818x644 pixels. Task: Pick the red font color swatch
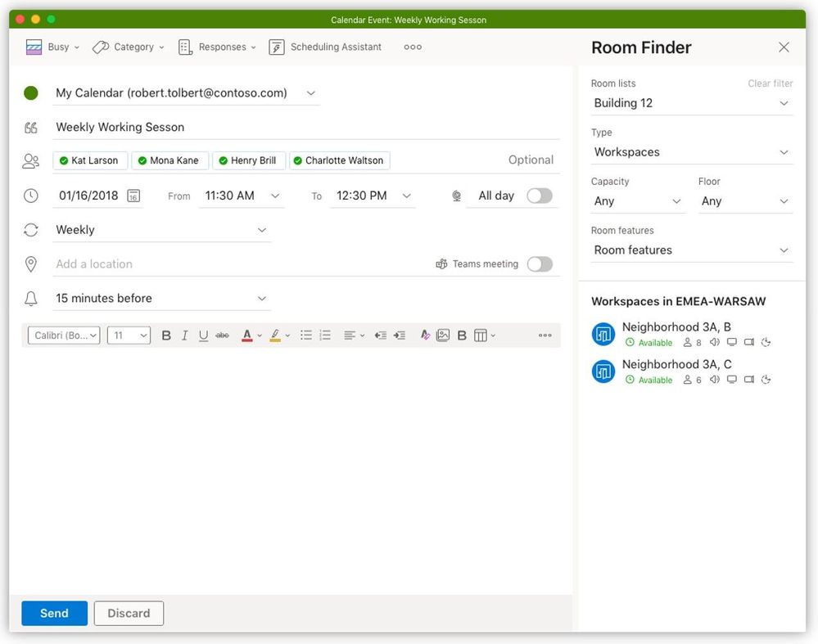(246, 336)
